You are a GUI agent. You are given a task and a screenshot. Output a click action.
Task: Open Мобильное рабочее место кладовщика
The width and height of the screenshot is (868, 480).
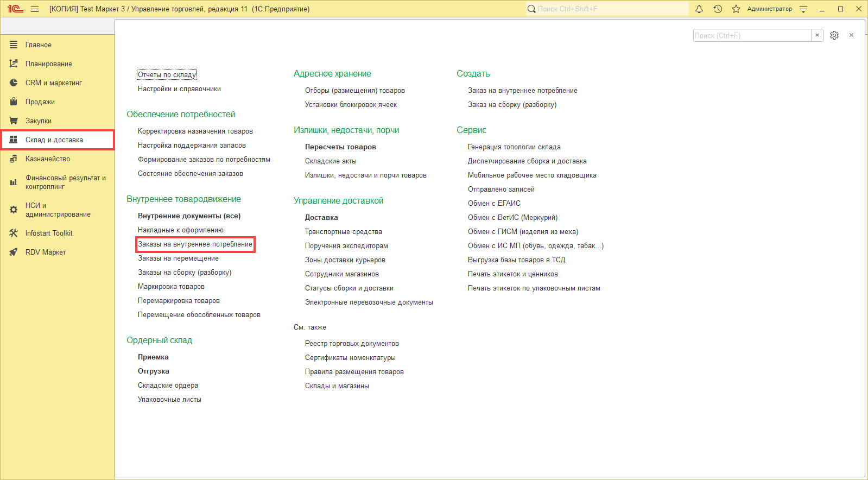click(x=532, y=175)
